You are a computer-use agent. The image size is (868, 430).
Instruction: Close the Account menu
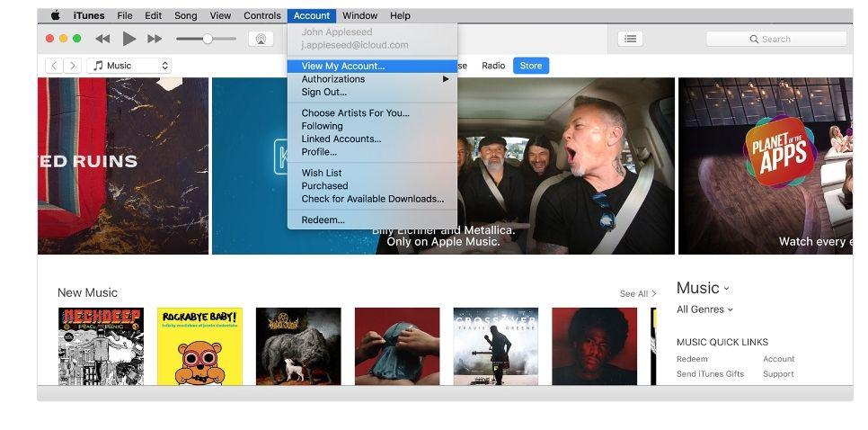[312, 15]
